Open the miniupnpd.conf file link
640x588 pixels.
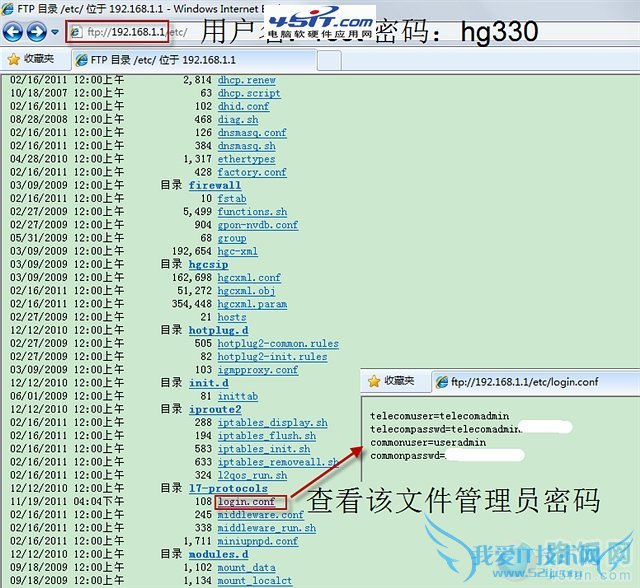click(258, 541)
